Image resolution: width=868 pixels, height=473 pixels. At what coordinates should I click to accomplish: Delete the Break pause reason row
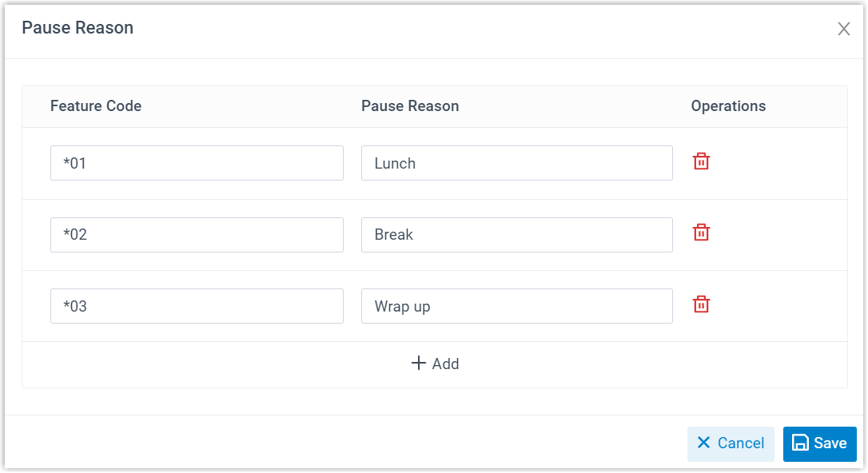[701, 233]
